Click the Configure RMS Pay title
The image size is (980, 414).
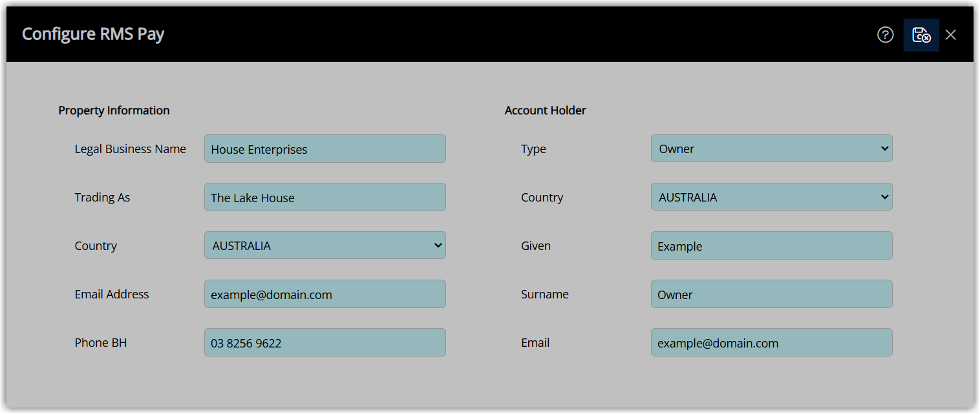coord(93,34)
